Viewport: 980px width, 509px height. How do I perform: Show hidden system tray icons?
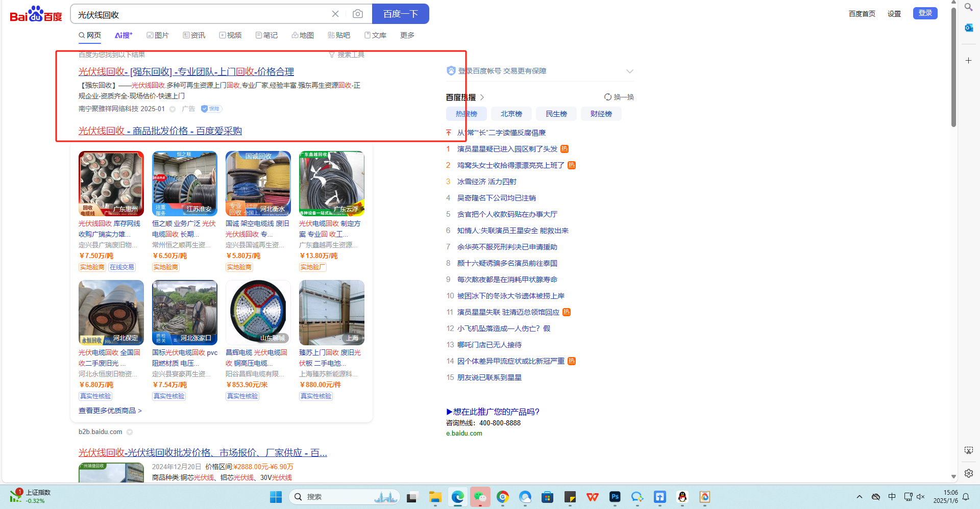(x=860, y=497)
